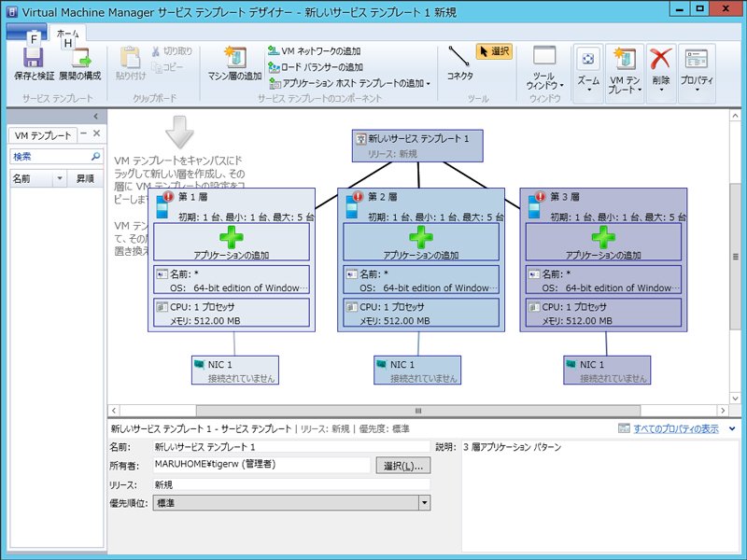
Task: Add an application to 第 1 層
Action: (232, 243)
